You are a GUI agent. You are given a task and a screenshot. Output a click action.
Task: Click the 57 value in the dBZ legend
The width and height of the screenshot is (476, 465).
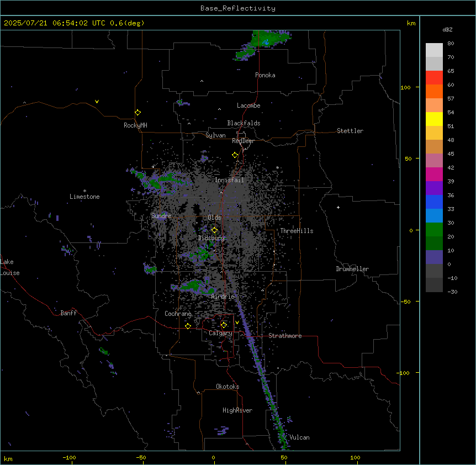[451, 99]
